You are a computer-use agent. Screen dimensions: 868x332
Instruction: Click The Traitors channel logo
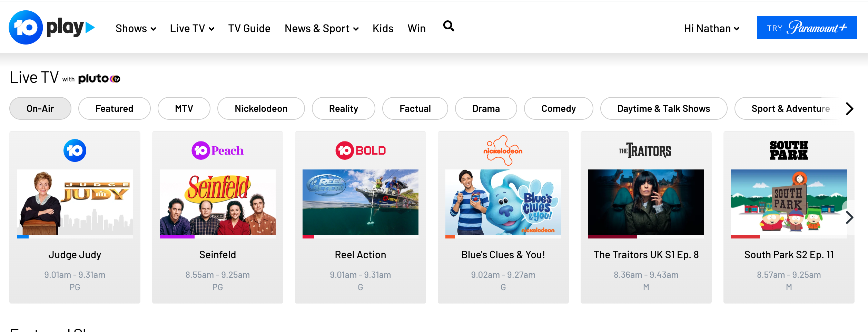click(645, 150)
